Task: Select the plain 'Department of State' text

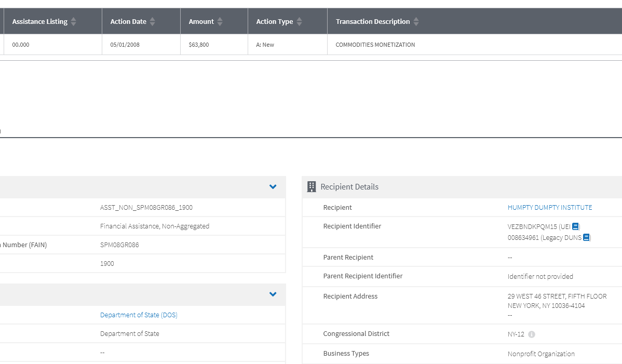Action: pos(130,333)
